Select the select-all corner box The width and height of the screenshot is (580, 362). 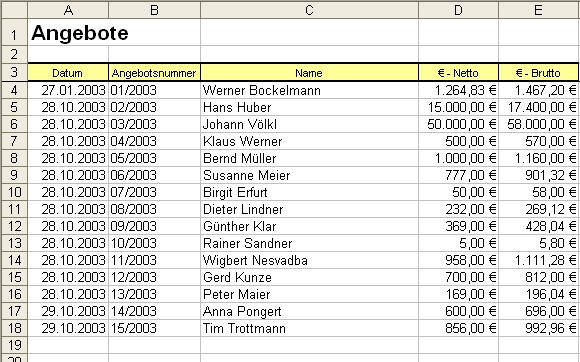click(14, 10)
